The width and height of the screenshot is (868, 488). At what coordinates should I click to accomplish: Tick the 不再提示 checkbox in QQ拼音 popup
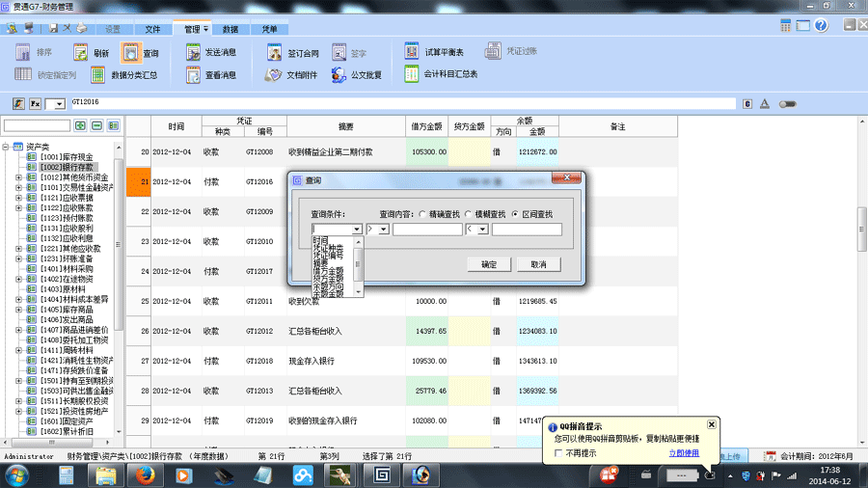coord(557,452)
